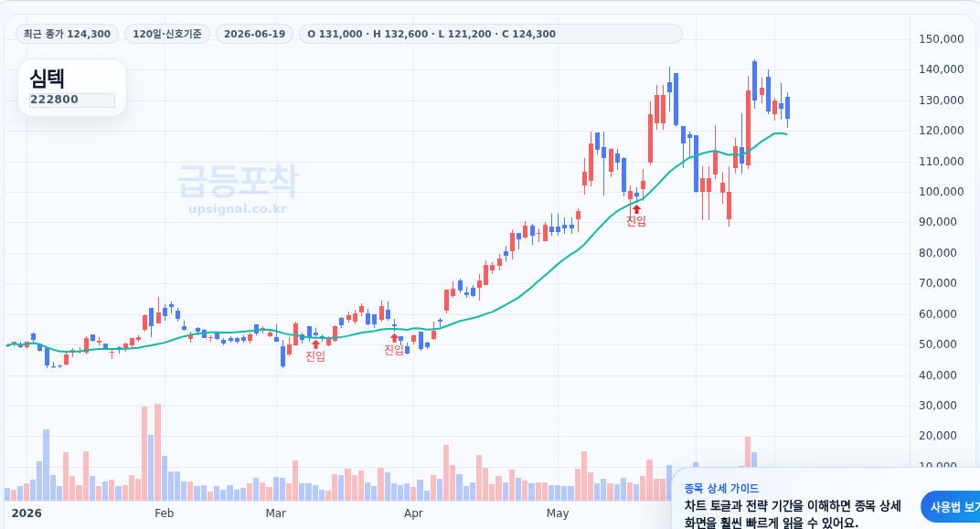980x529 pixels.
Task: Click the 2026 label on time axis
Action: 27,513
